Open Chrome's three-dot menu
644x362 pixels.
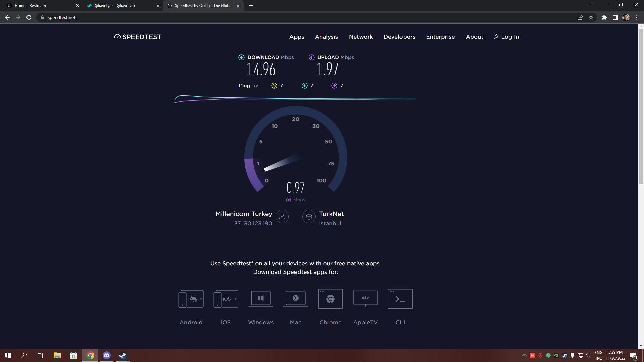click(x=637, y=17)
